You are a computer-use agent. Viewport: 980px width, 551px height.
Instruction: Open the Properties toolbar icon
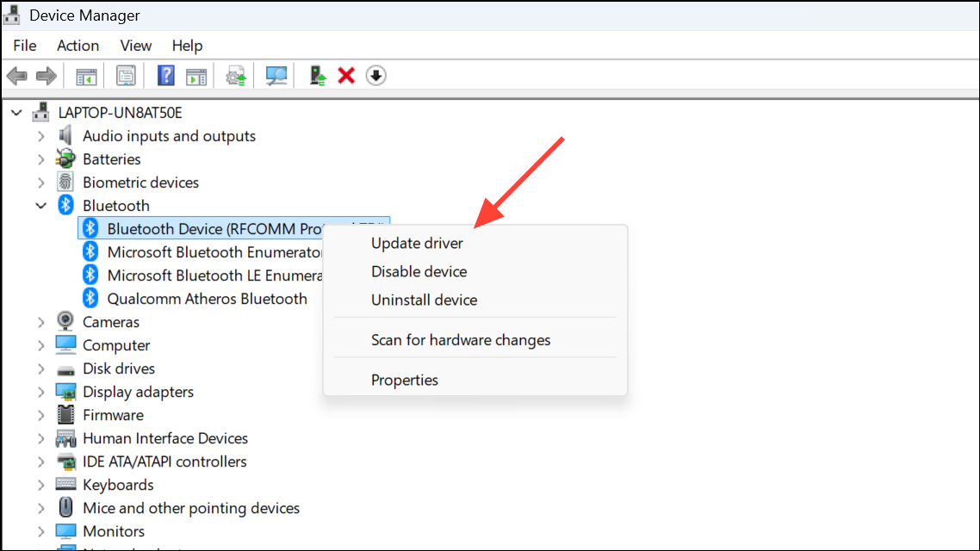click(126, 77)
